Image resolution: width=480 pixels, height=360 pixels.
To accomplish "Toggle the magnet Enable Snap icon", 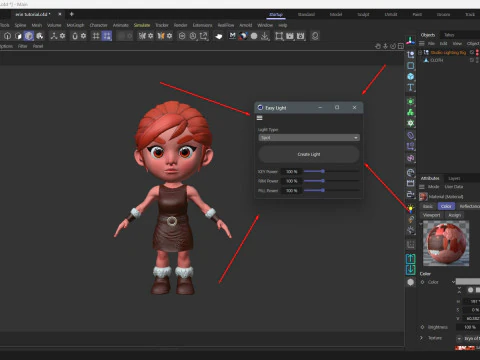I will coord(75,36).
